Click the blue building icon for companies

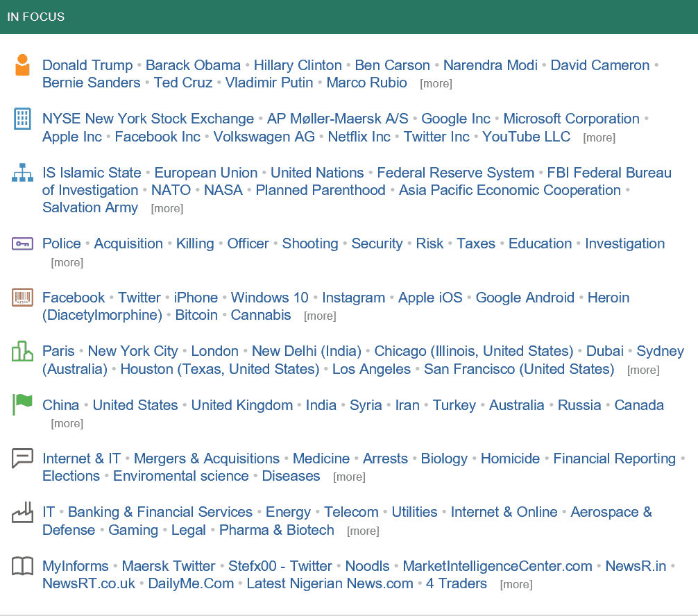pyautogui.click(x=22, y=119)
